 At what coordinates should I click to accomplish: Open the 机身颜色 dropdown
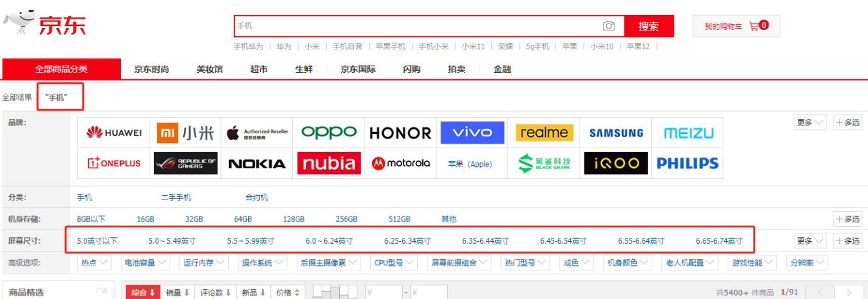click(x=627, y=263)
